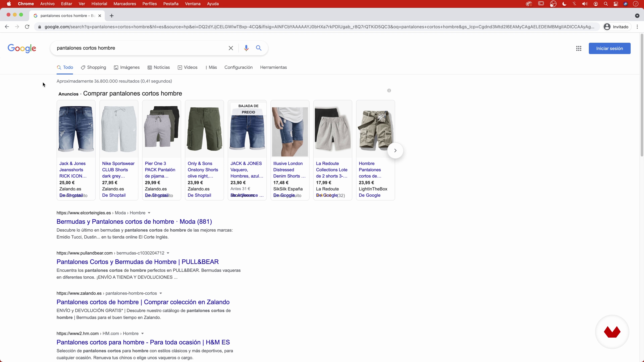The image size is (644, 362).
Task: Open Control Center in menu bar
Action: click(616, 4)
